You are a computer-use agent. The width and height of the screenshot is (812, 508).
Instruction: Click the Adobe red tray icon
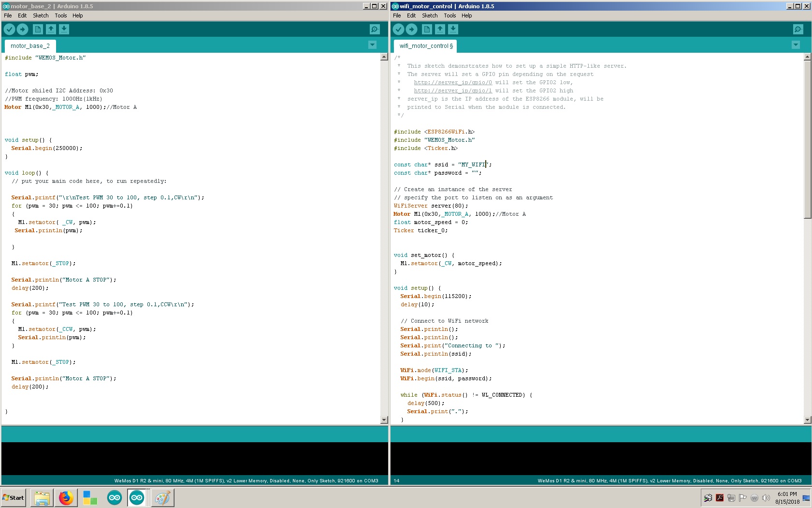[719, 498]
